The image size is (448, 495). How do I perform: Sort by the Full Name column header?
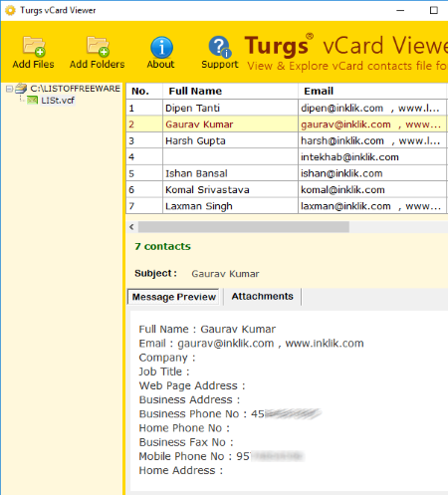coord(230,91)
